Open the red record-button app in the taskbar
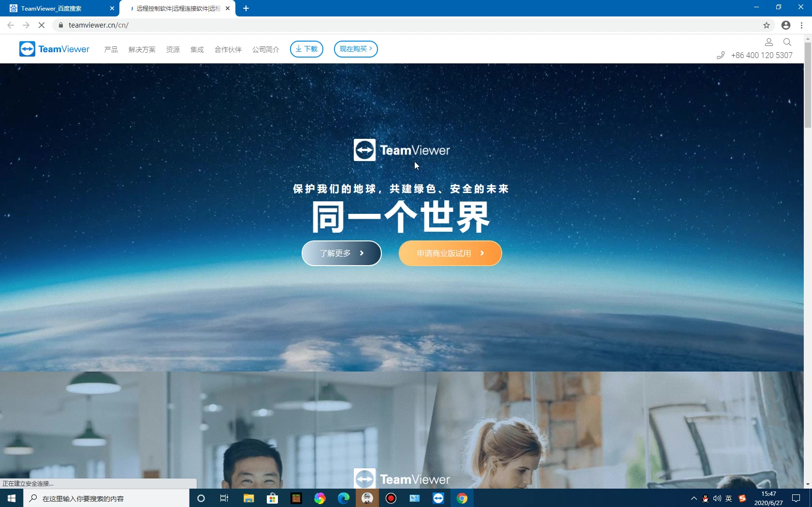Viewport: 812px width, 507px height. pos(391,498)
